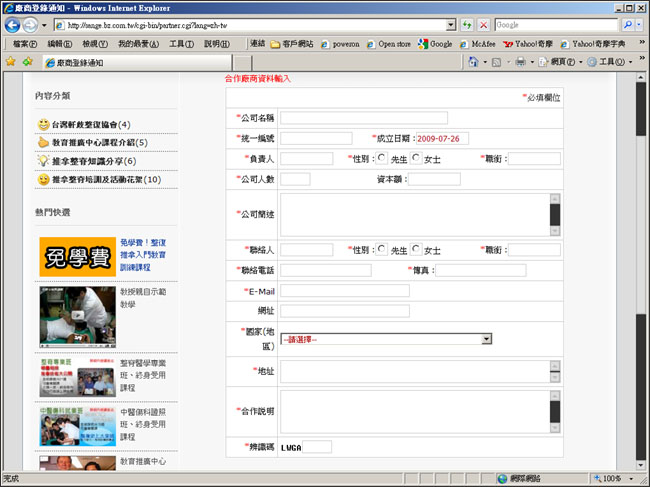The height and width of the screenshot is (487, 650).
Task: Click the lightbulb icon beside 推拿整脊知識分享
Action: [x=44, y=161]
